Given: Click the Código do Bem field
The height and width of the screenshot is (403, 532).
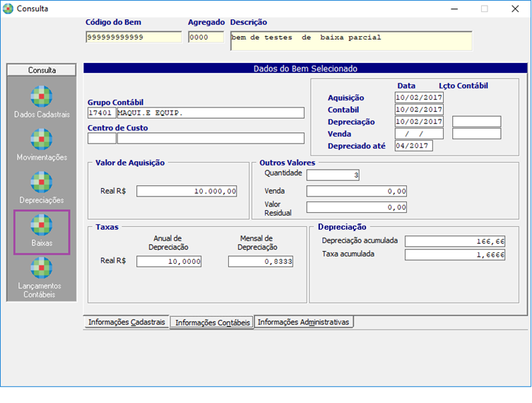Looking at the screenshot, I should [134, 37].
